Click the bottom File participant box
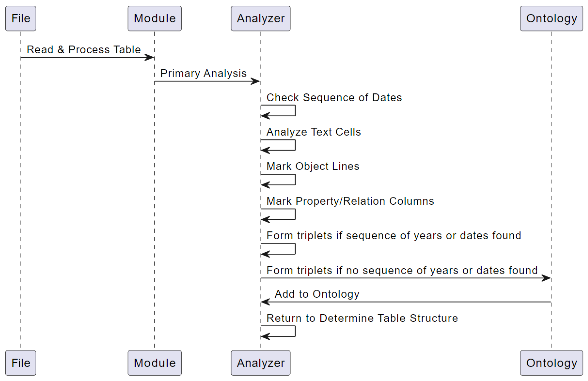The image size is (588, 381). [x=21, y=363]
